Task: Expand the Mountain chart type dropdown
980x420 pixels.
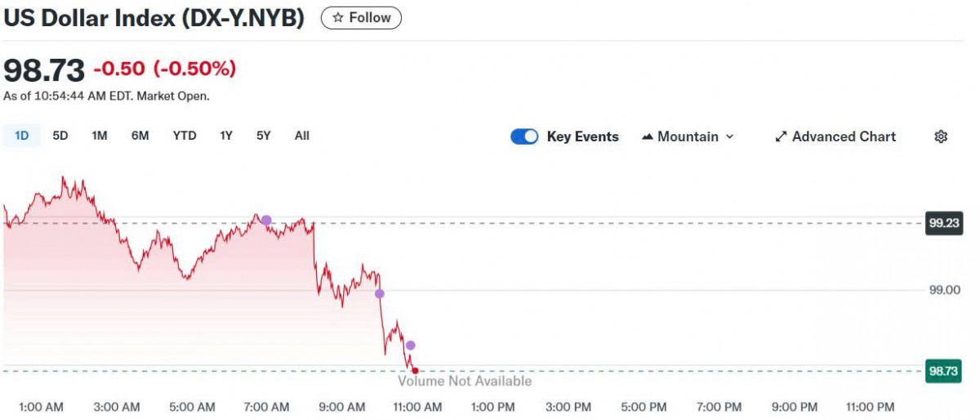Action: pyautogui.click(x=729, y=136)
